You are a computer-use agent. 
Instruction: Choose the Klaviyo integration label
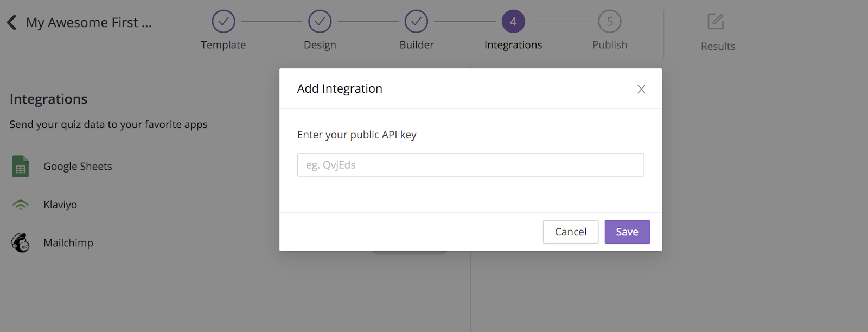point(60,205)
